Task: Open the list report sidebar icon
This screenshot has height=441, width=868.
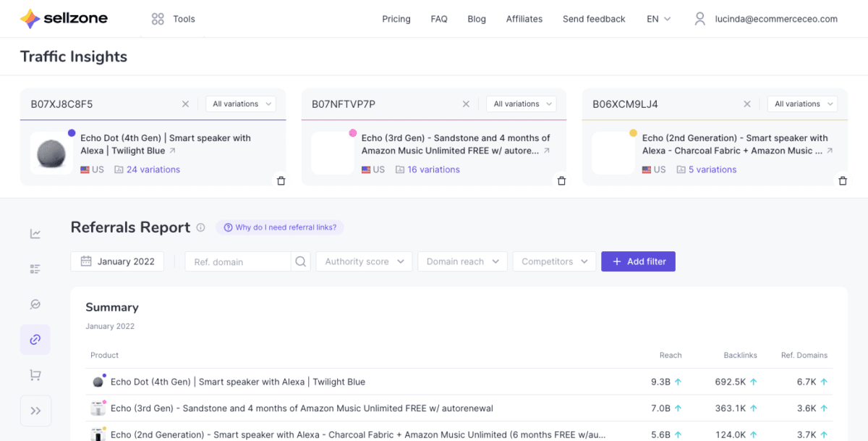Action: [35, 269]
